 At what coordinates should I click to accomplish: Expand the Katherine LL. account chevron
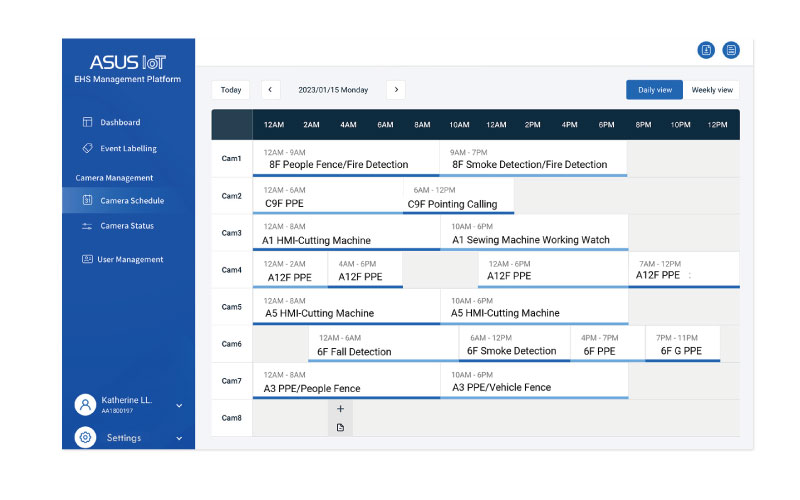click(x=179, y=405)
